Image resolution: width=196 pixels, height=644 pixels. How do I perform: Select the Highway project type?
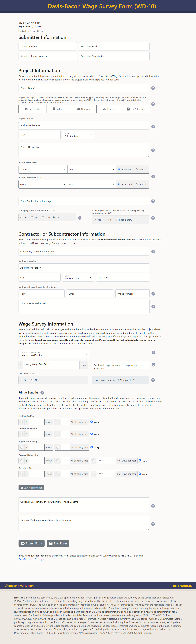click(x=84, y=109)
